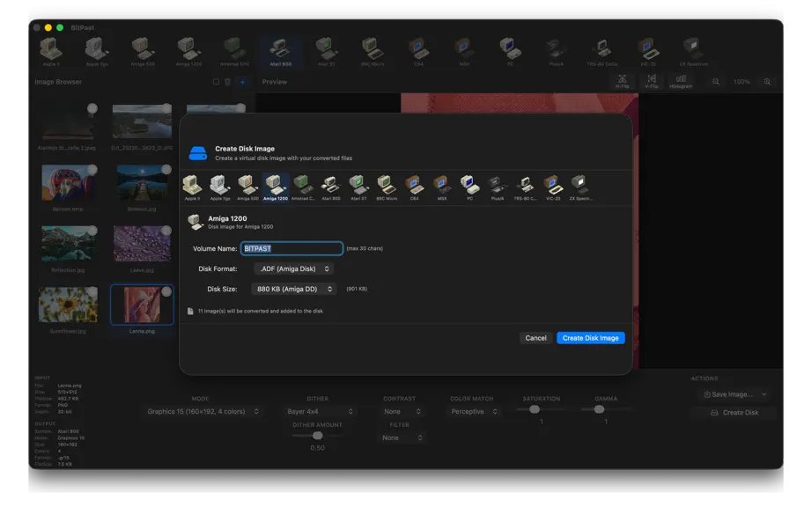
Task: Choose VIC-20 in main window toolbar
Action: click(647, 52)
